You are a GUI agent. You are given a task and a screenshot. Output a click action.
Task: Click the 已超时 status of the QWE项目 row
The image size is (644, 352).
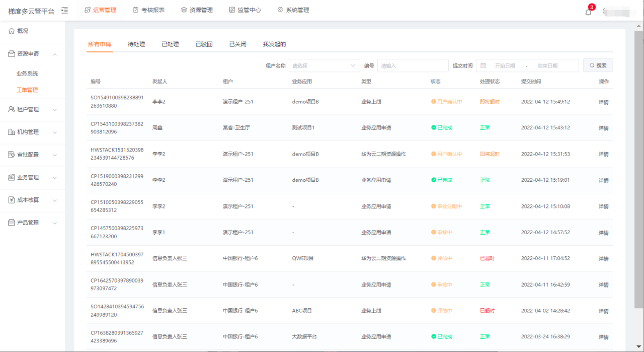click(x=488, y=258)
